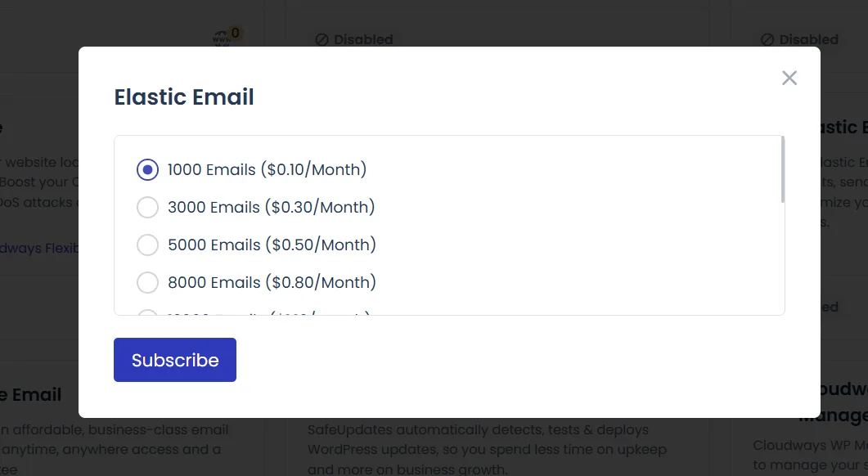Screen dimensions: 868x476
Task: Click the X icon to dismiss the dialog
Action: tap(789, 78)
